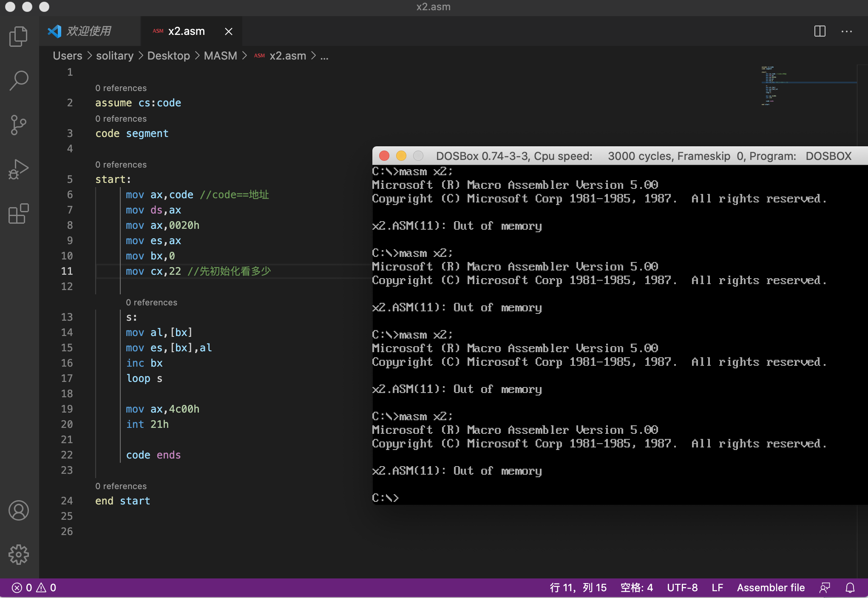Place cursor on mov cx,22 line
Image resolution: width=868 pixels, height=598 pixels.
coord(199,271)
